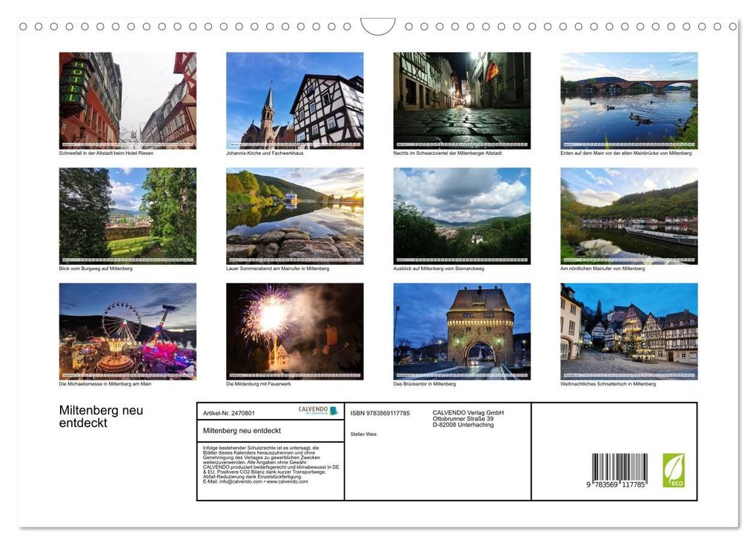Screen dimensions: 756x545
Task: Click barcode number '9 783569 117785'
Action: [x=616, y=485]
